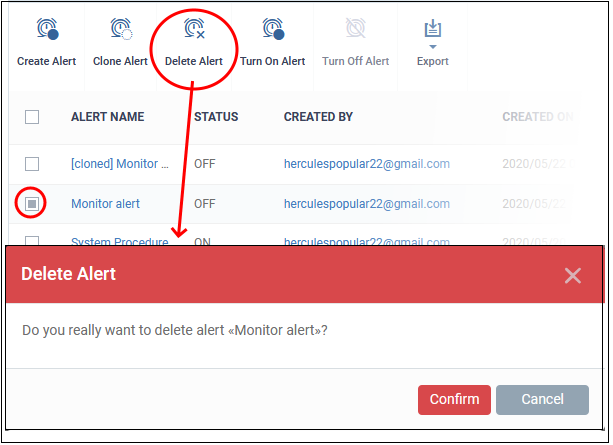613x445 pixels.
Task: Click the Create Alert icon
Action: (46, 31)
